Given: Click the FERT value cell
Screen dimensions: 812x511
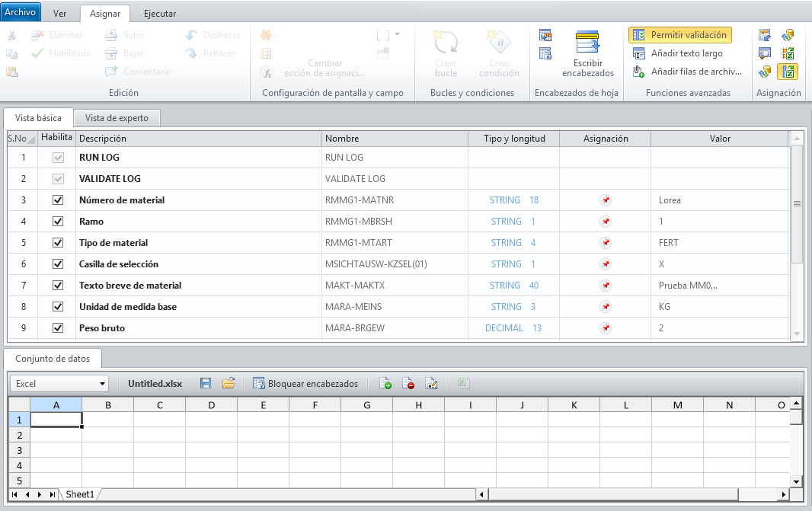Looking at the screenshot, I should 720,242.
